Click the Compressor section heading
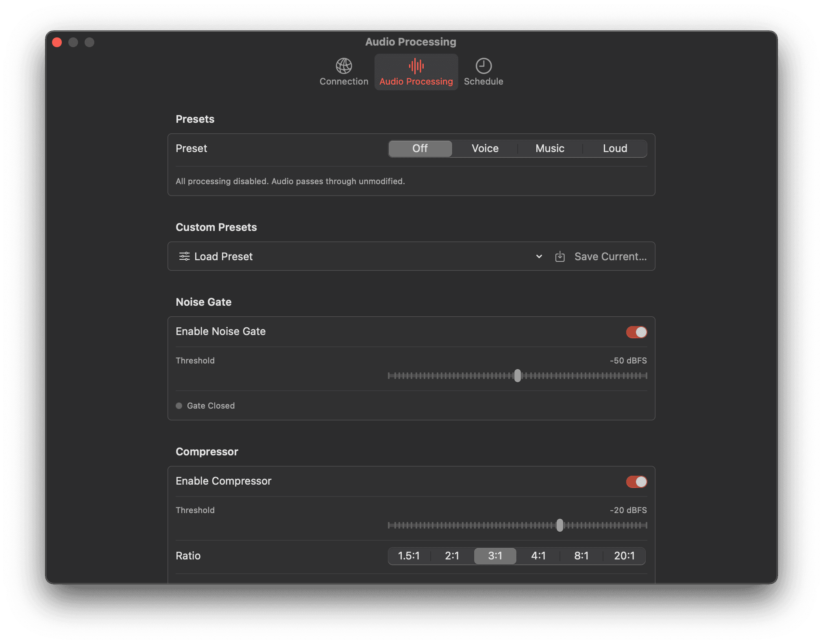 [x=207, y=452]
